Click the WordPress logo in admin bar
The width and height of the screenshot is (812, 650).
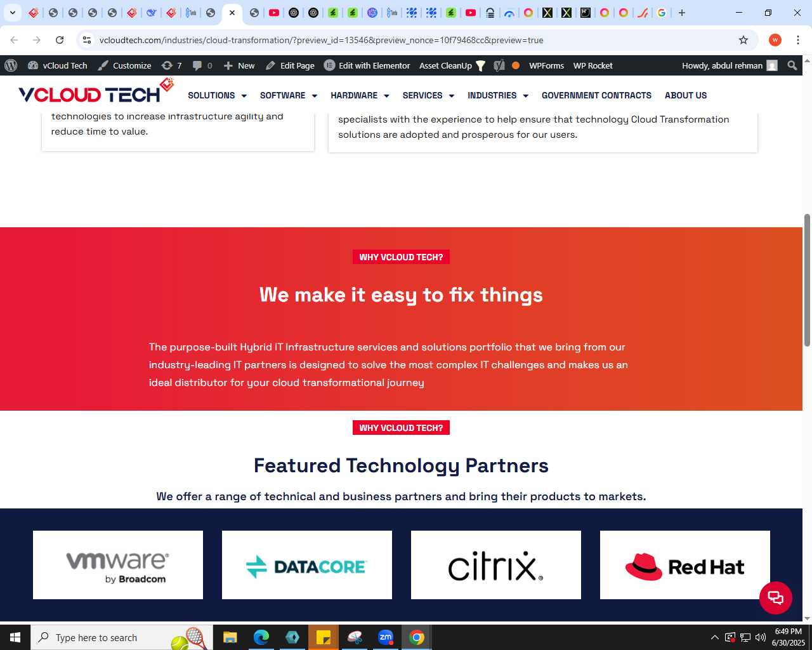click(11, 65)
